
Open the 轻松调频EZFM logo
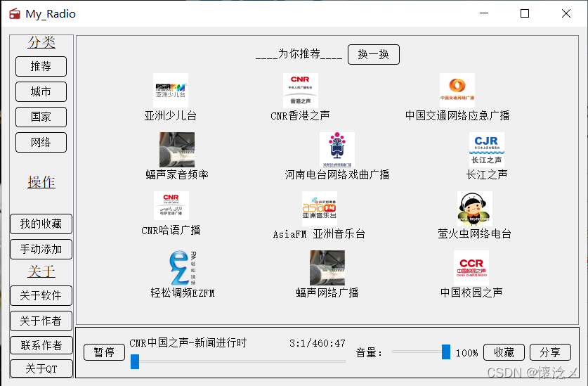tap(183, 268)
